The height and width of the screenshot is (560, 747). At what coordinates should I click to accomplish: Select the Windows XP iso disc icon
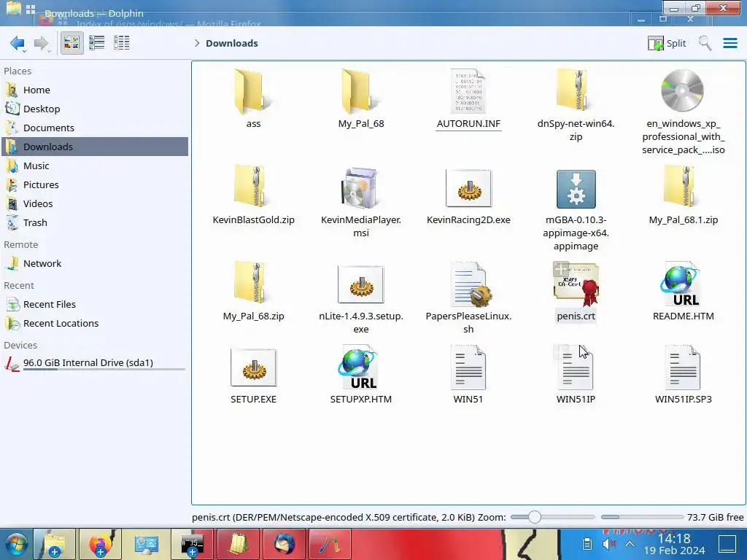click(683, 90)
